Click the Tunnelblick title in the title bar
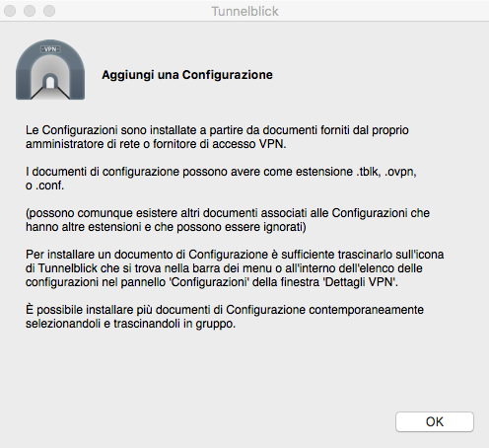Screen dimensions: 489x448 coord(244,11)
